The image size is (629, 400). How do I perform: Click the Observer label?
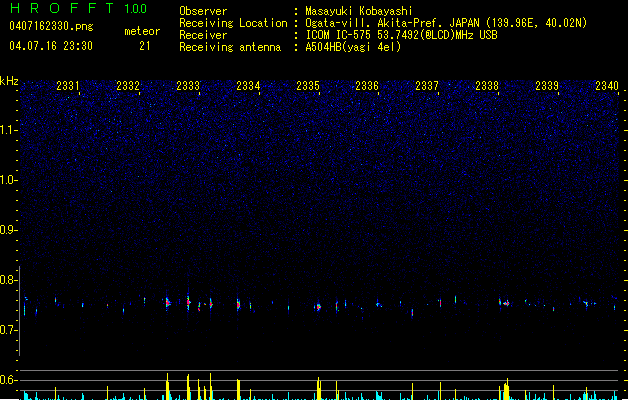(x=203, y=11)
